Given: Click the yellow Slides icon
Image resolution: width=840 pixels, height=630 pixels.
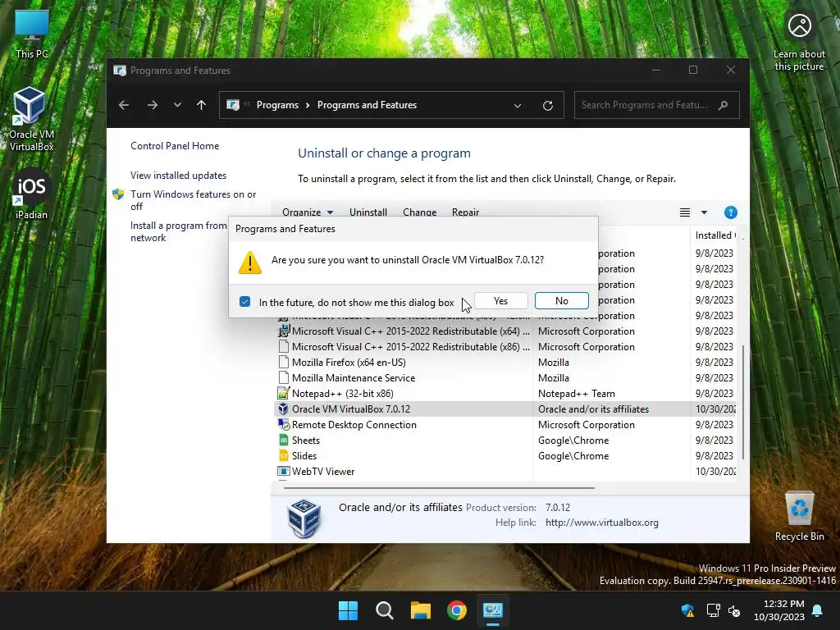Looking at the screenshot, I should pyautogui.click(x=283, y=455).
